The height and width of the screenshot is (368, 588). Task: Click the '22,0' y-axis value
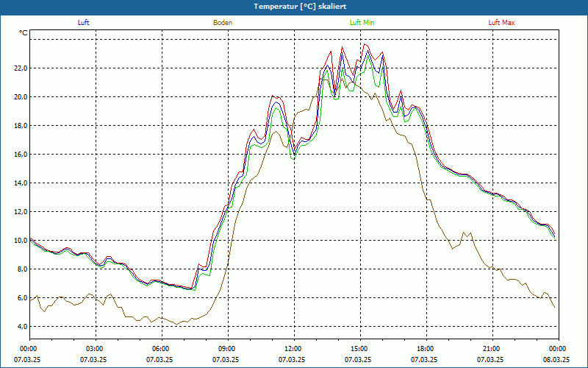tap(21, 68)
